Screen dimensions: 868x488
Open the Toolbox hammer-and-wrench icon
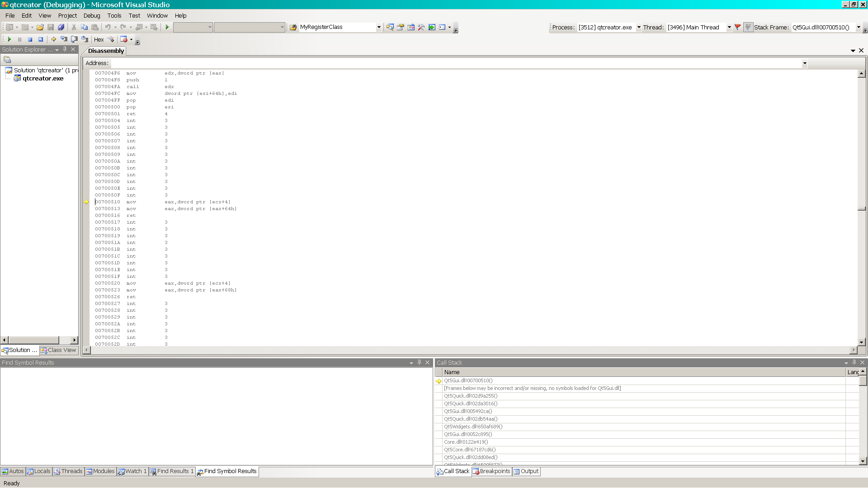click(x=421, y=28)
